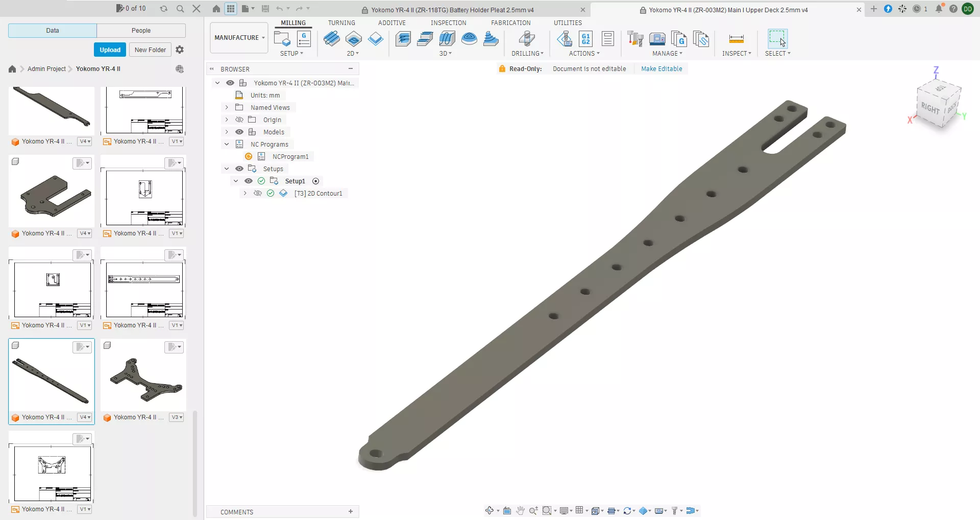The width and height of the screenshot is (980, 520).
Task: Click the Upload button
Action: click(x=110, y=50)
